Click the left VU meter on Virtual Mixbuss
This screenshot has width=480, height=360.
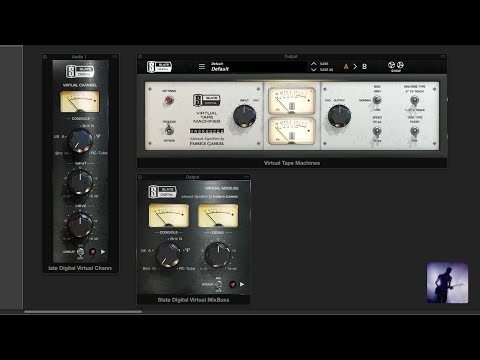[169, 215]
